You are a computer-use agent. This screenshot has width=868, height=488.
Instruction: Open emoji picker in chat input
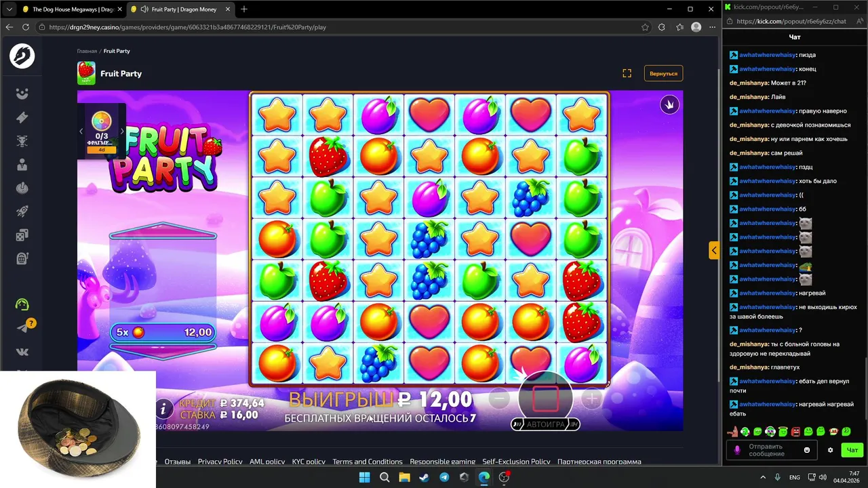(x=807, y=450)
